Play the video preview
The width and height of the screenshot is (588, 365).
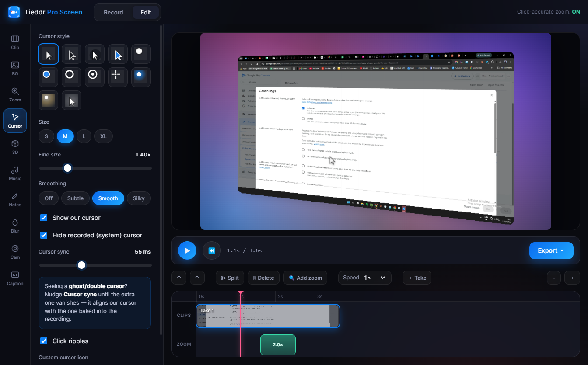[187, 250]
